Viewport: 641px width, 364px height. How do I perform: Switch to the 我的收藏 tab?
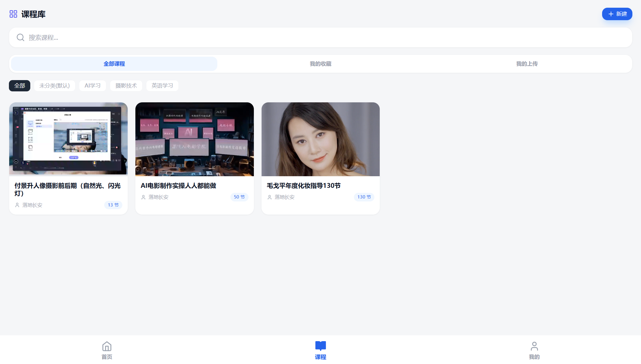pyautogui.click(x=320, y=63)
